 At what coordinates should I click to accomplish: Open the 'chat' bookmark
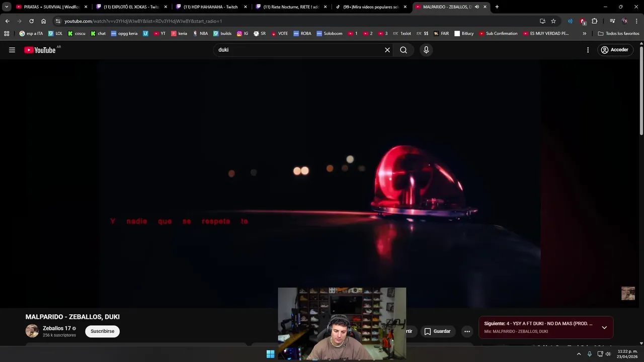(98, 34)
